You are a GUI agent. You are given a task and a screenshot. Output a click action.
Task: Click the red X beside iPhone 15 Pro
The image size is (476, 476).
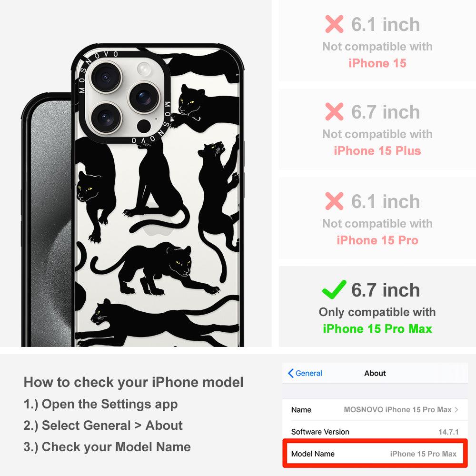(x=334, y=201)
